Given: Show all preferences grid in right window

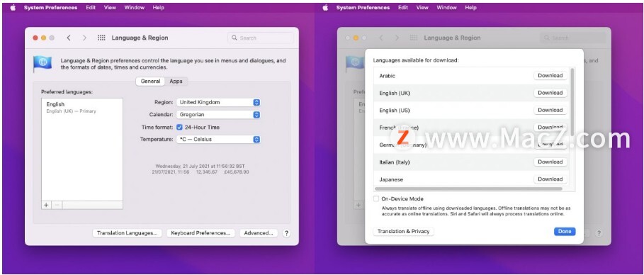Looking at the screenshot, I should (x=414, y=38).
